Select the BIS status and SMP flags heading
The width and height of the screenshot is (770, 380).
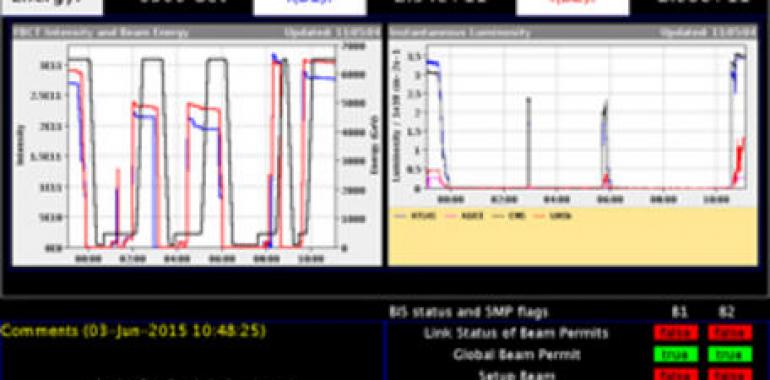pyautogui.click(x=468, y=312)
